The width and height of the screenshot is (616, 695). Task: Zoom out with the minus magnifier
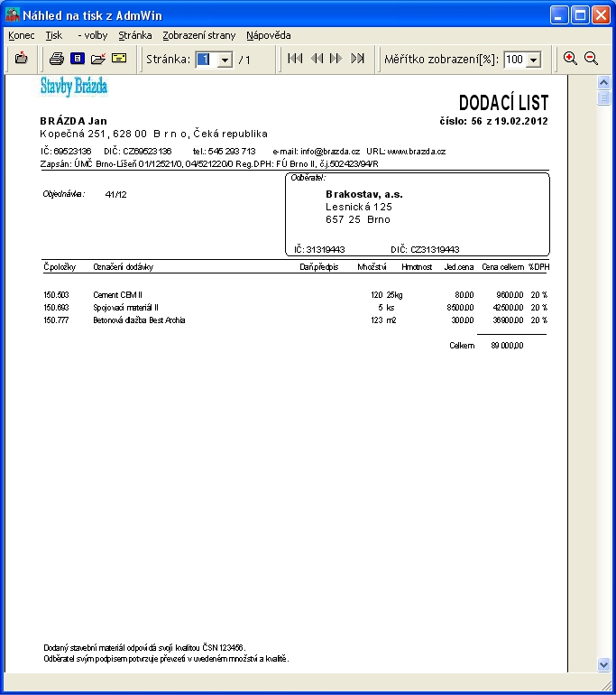point(591,58)
